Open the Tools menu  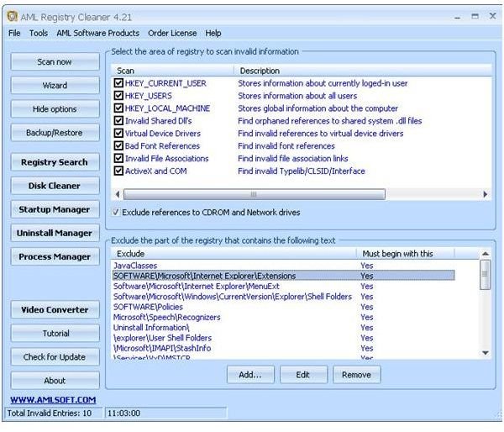tap(39, 33)
